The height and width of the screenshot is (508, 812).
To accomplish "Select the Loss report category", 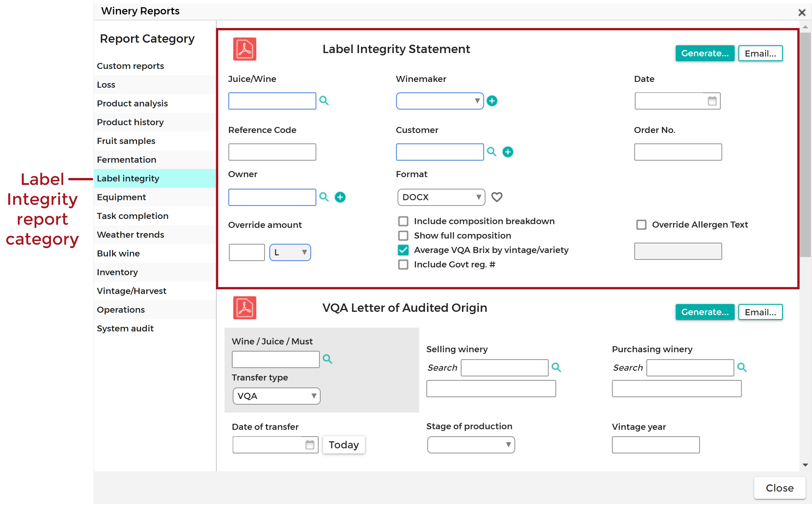I will click(155, 85).
